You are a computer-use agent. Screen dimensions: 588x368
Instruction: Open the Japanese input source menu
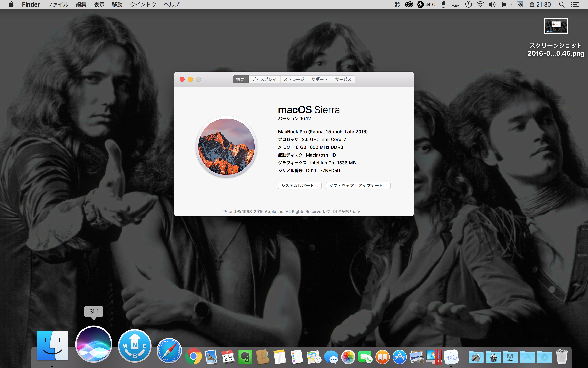(520, 4)
